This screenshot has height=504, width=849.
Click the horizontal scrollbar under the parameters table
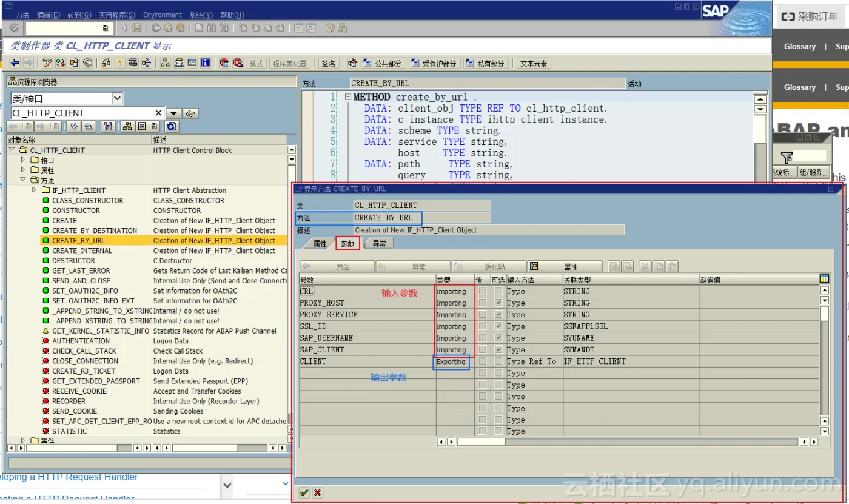628,442
